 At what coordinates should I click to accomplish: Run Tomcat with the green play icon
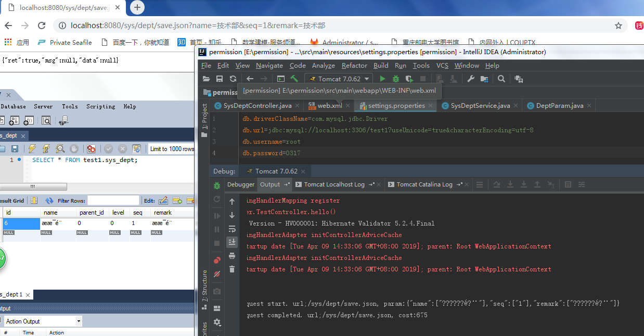click(382, 79)
